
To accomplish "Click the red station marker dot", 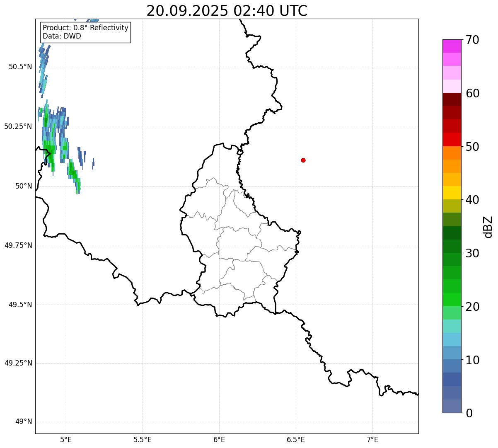I will pyautogui.click(x=303, y=160).
